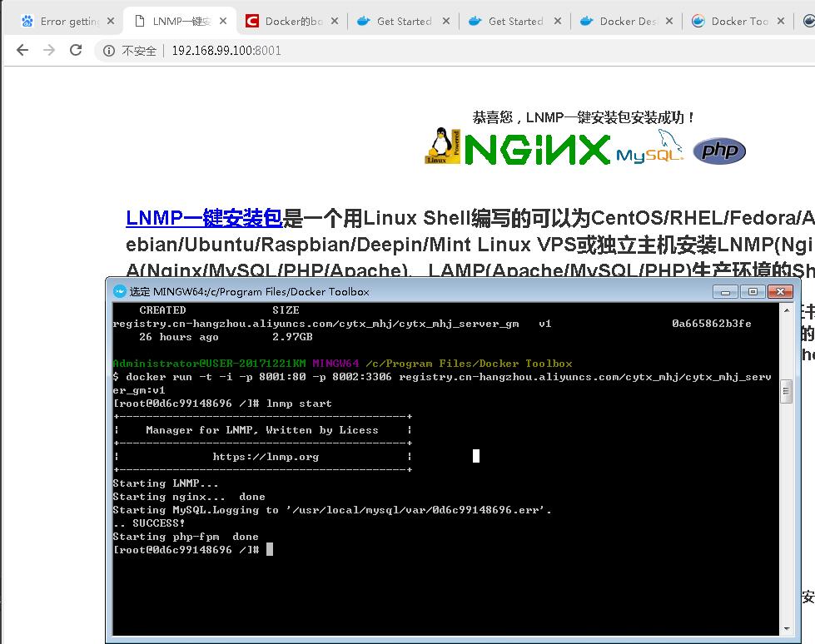The height and width of the screenshot is (644, 815).
Task: Close the first Get Started tab
Action: pyautogui.click(x=446, y=22)
